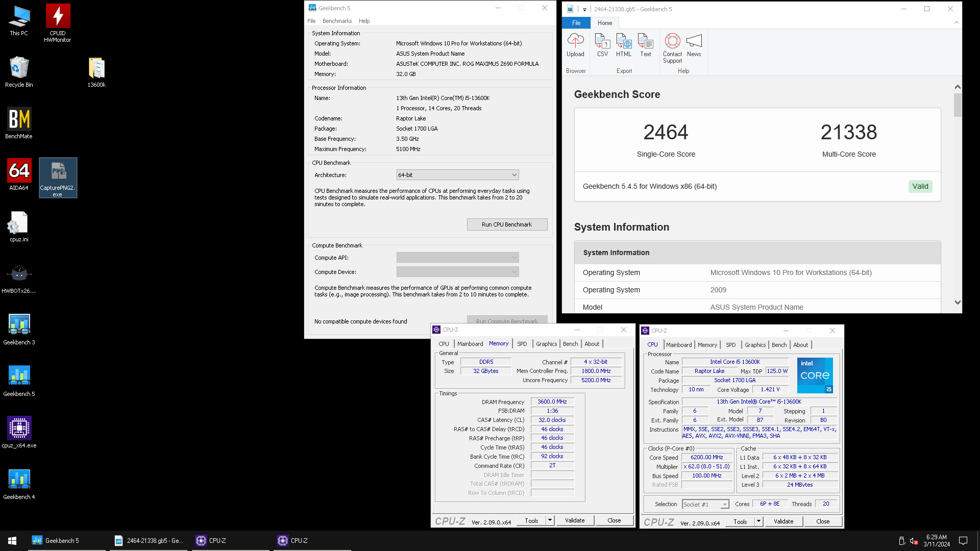Open Bench tab in right CPU-Z window

point(779,345)
